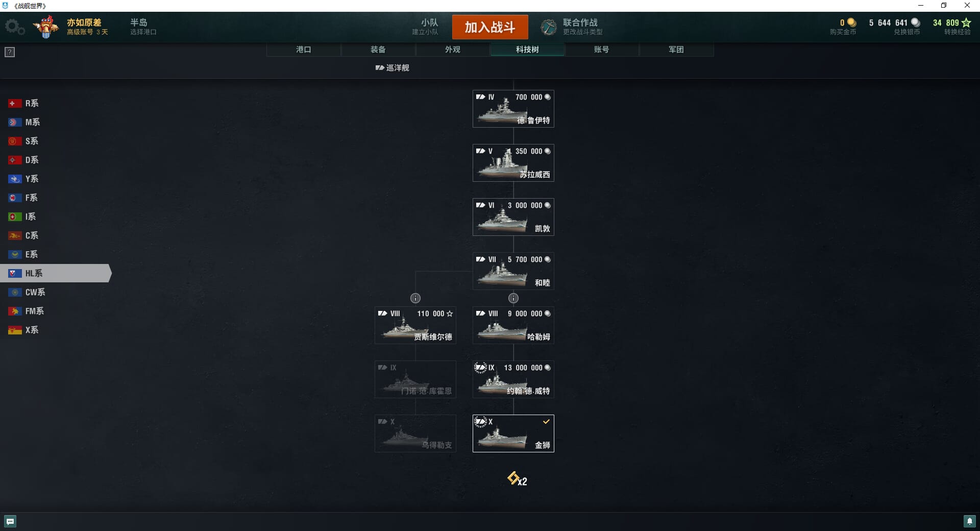Click the x2 research bonus icon
The width and height of the screenshot is (980, 531).
click(x=517, y=479)
